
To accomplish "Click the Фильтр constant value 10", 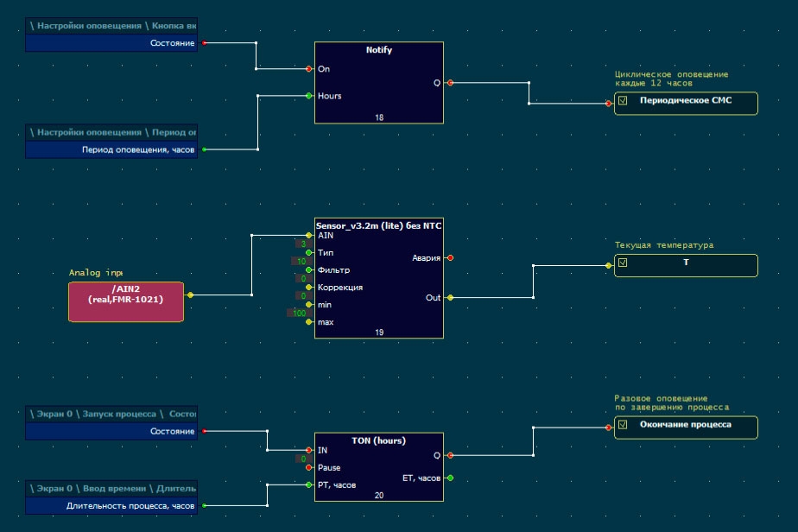I will [301, 261].
